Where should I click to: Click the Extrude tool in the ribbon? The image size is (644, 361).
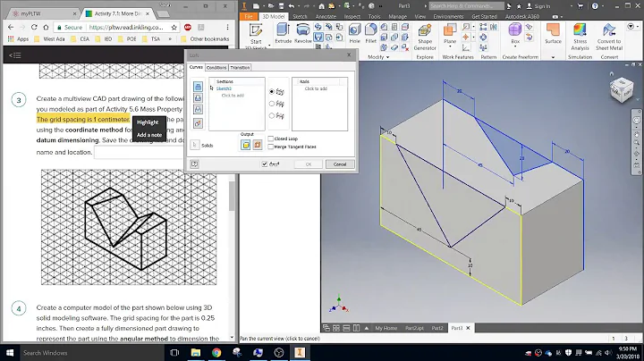tap(283, 33)
